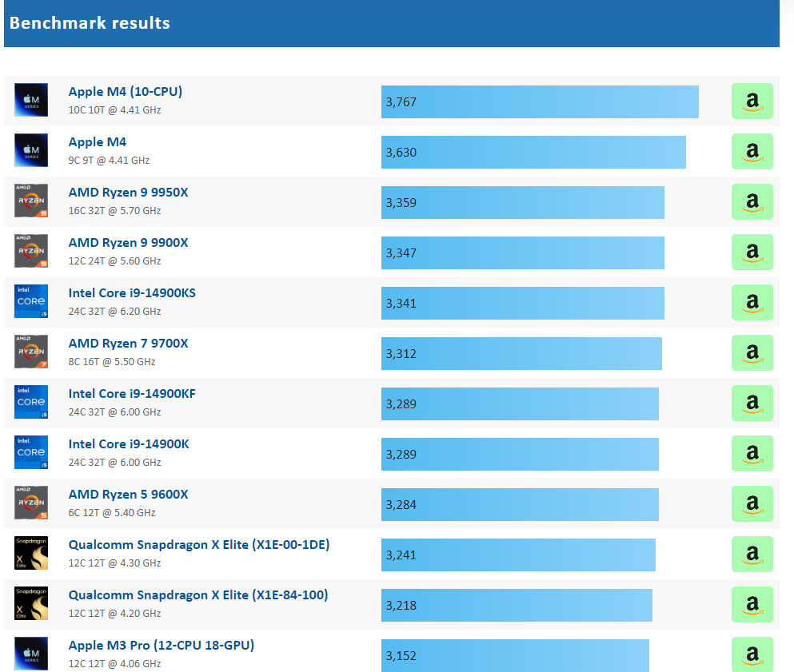The image size is (794, 672).
Task: Click the 3,347 benchmark bar
Action: (523, 252)
